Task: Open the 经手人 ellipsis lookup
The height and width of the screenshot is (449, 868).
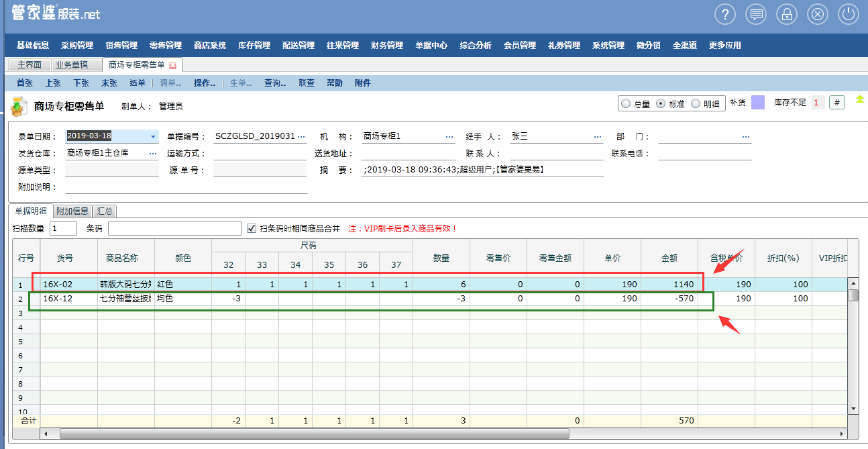Action: click(x=598, y=137)
